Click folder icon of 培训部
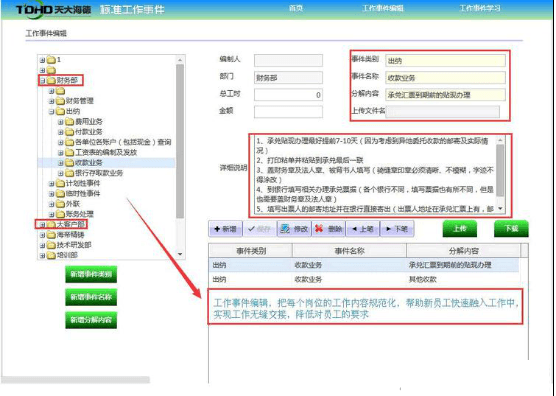 [51, 255]
